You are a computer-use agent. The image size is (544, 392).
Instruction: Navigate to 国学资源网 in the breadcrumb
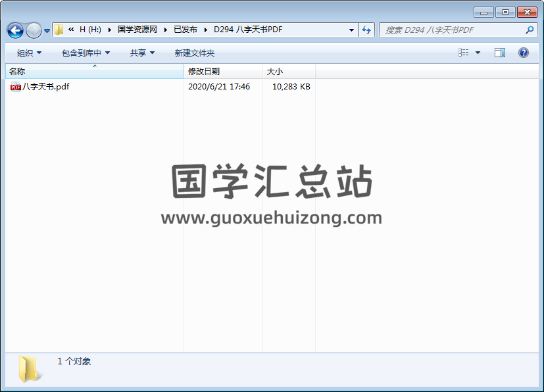[137, 30]
